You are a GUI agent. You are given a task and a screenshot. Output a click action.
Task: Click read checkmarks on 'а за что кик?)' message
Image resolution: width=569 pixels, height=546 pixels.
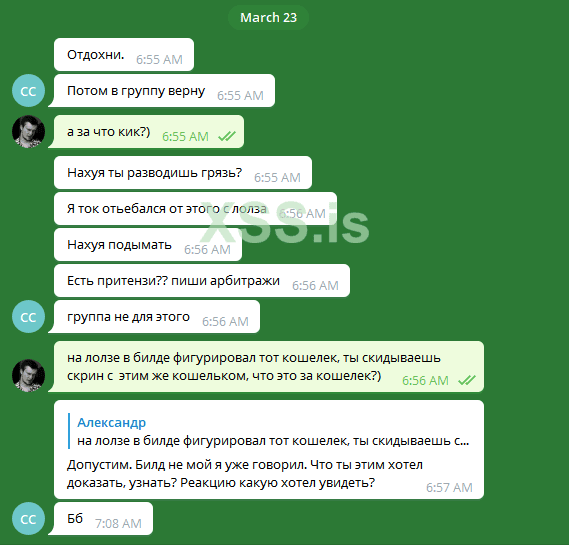point(227,136)
